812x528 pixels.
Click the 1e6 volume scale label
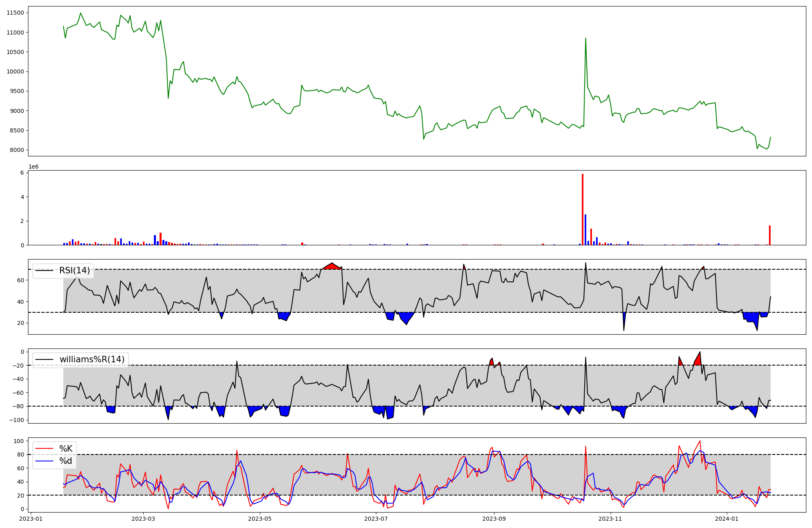[33, 167]
